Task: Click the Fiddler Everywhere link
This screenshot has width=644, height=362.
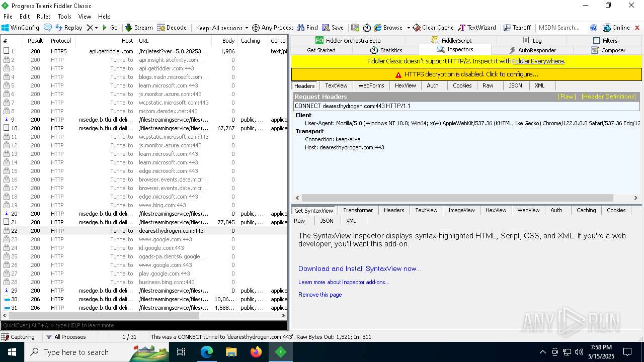Action: click(538, 61)
